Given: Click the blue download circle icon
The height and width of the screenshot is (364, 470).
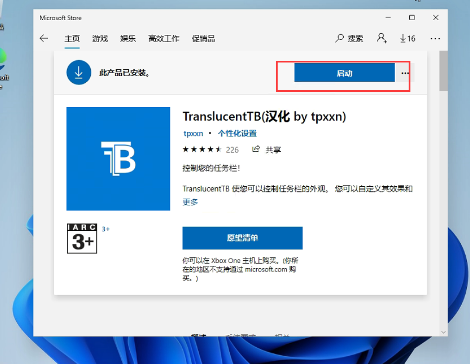Looking at the screenshot, I should click(x=79, y=72).
